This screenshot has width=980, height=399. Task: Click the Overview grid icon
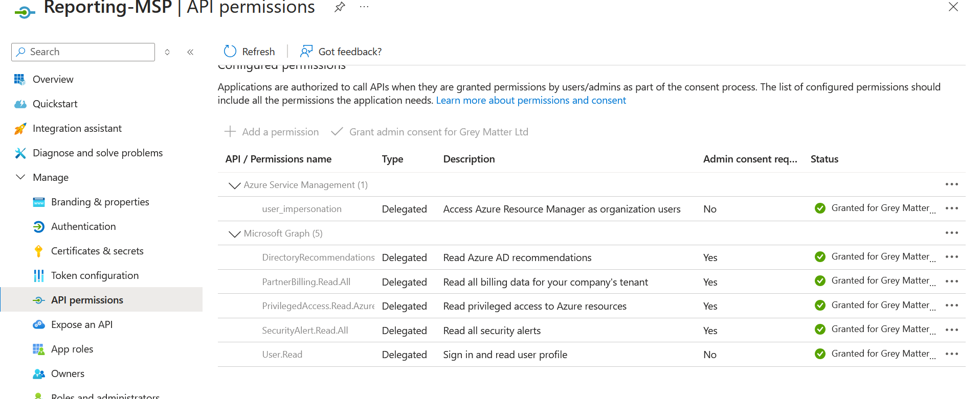coord(19,79)
